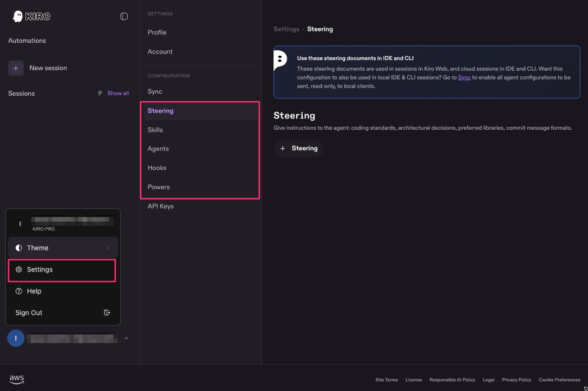588x391 pixels.
Task: Open Agents configuration
Action: point(158,149)
